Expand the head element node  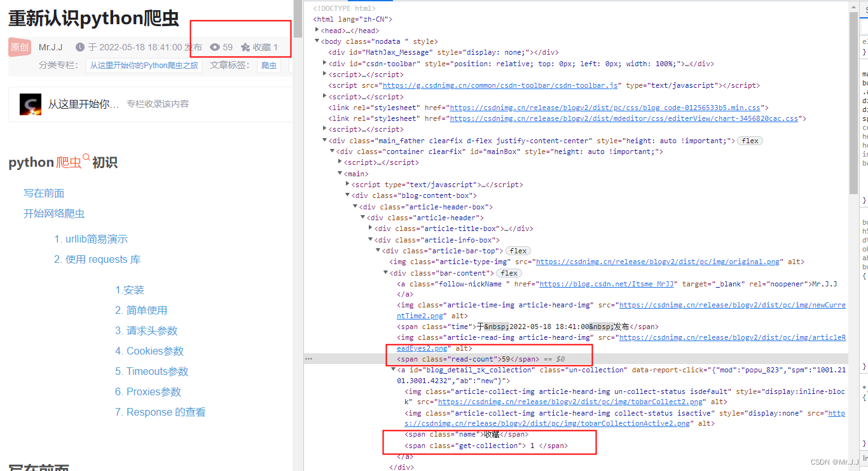tap(317, 30)
